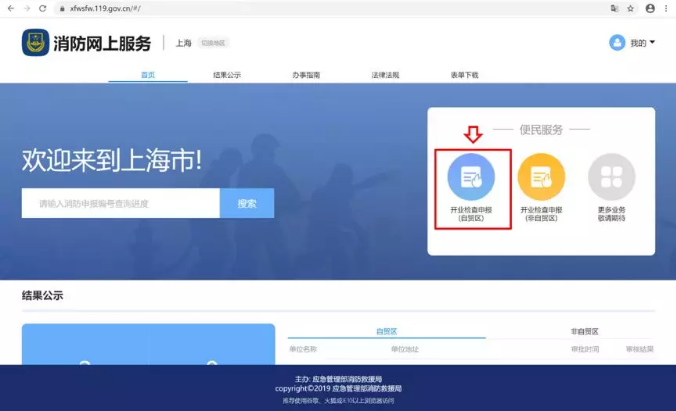676x411 pixels.
Task: Go to the 法律法规 nav tab
Action: point(385,75)
